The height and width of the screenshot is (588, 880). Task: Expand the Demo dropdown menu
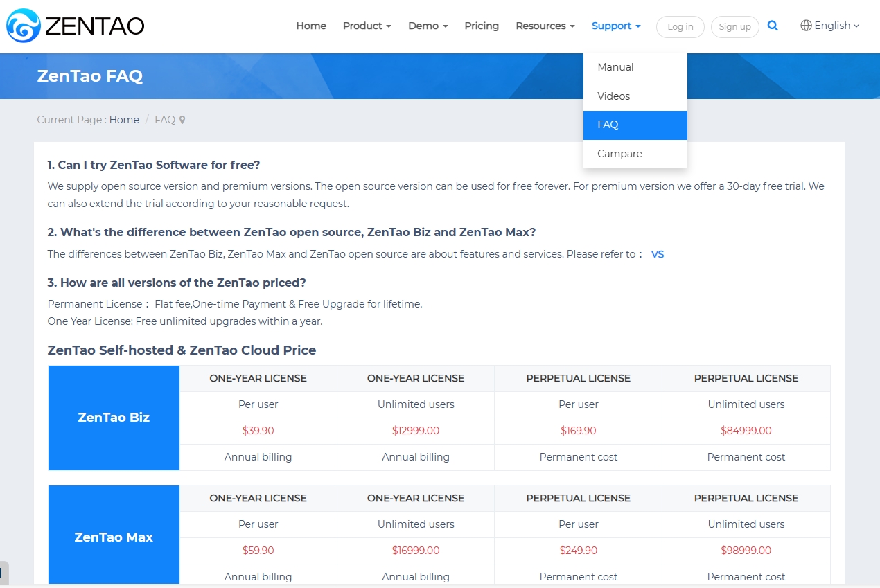428,26
